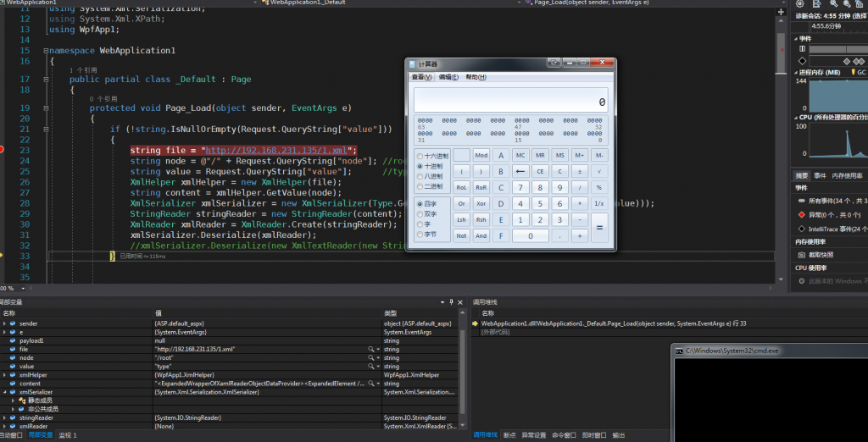This screenshot has width=868, height=442.
Task: Open text visualizer magnifier for content value
Action: 371,384
